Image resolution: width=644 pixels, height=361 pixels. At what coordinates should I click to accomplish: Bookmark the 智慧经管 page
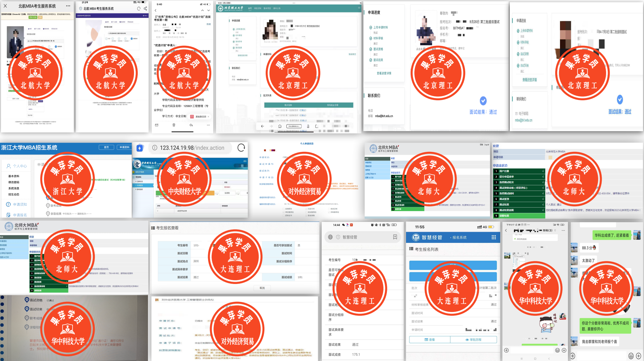click(395, 237)
